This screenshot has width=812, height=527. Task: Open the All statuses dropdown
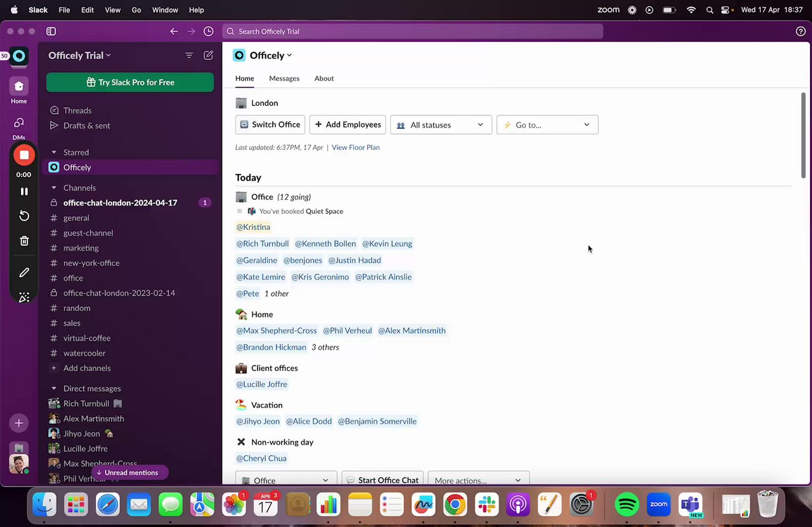pyautogui.click(x=441, y=125)
